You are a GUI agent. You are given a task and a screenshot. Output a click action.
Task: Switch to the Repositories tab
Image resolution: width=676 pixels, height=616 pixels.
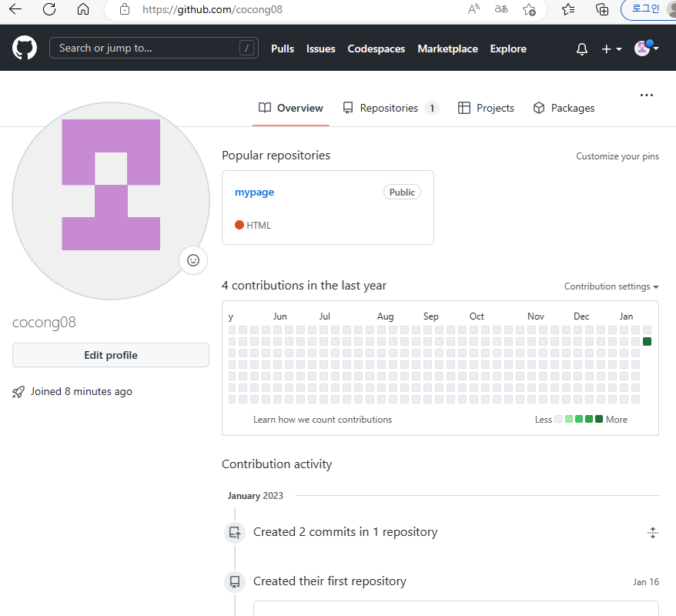(x=390, y=108)
